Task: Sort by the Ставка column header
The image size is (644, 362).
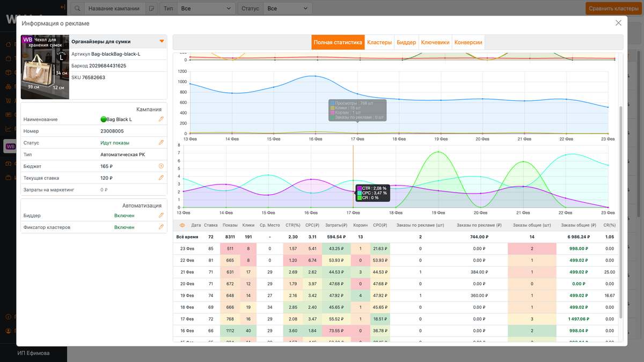Action: pos(211,225)
